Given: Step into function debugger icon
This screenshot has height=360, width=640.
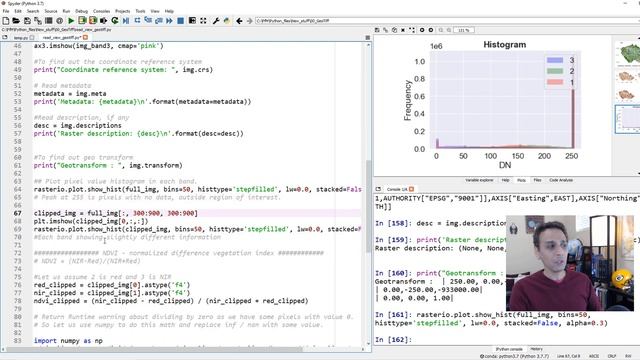Looking at the screenshot, I should tap(148, 20).
